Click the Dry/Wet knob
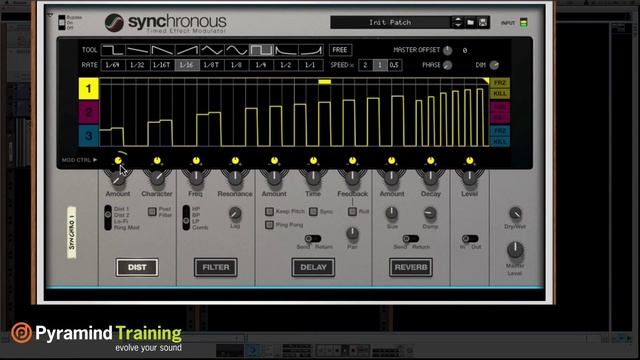 [x=515, y=213]
